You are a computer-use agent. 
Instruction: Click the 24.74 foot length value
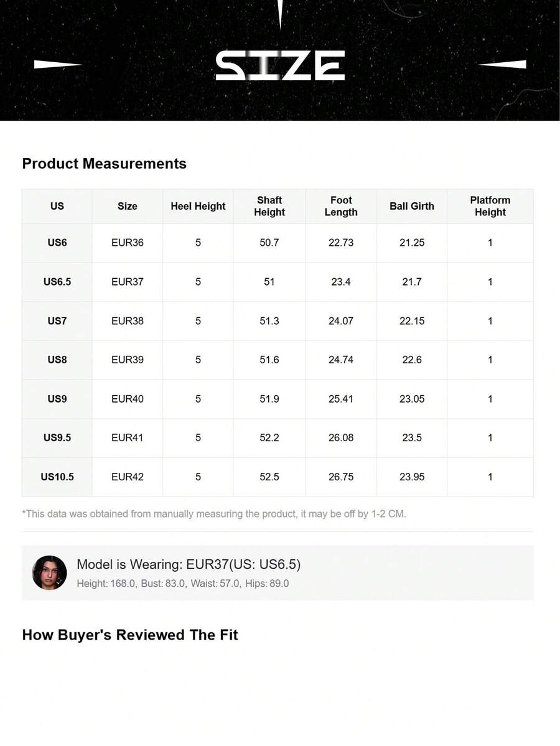341,360
